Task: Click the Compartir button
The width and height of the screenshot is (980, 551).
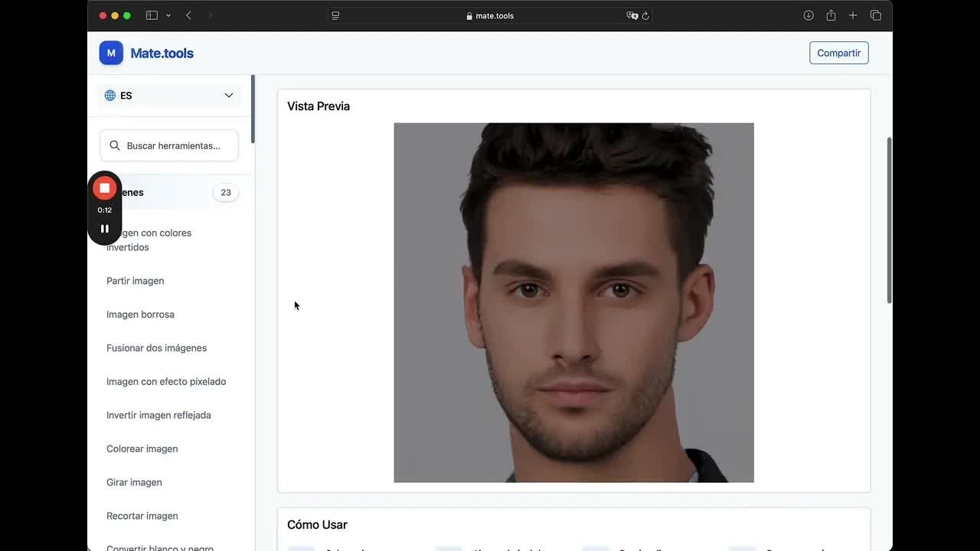Action: tap(839, 53)
